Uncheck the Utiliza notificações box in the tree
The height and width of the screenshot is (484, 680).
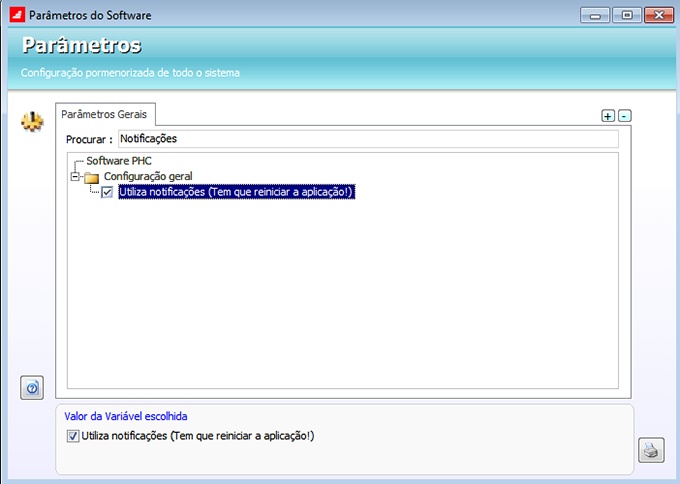coord(107,192)
